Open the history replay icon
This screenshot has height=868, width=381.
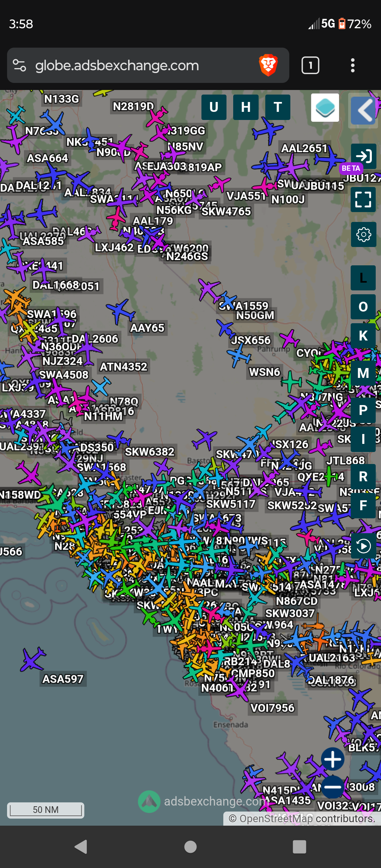tap(363, 546)
